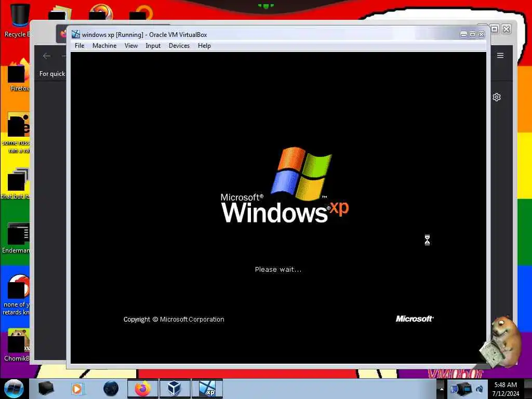
Task: Click the hamster desktop gadget
Action: tap(500, 342)
